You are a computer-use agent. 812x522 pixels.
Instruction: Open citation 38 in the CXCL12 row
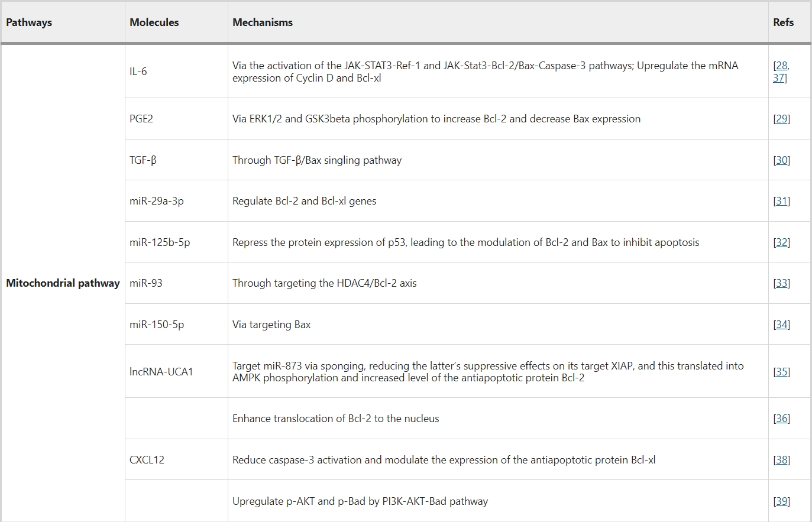[x=781, y=460]
